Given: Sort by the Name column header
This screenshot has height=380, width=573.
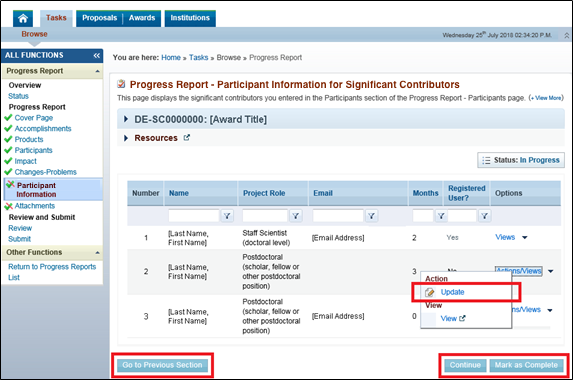Looking at the screenshot, I should click(179, 193).
